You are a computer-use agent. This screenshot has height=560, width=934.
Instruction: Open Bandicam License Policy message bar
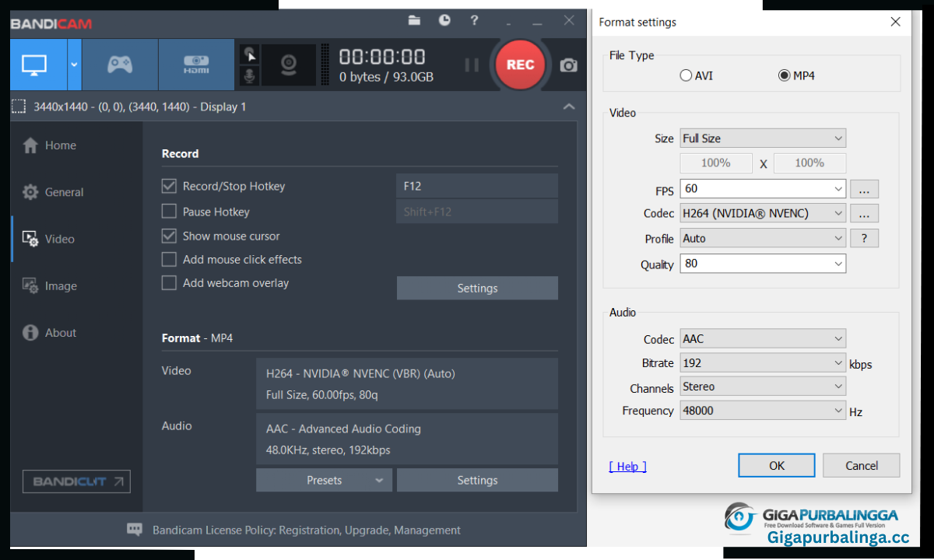307,530
